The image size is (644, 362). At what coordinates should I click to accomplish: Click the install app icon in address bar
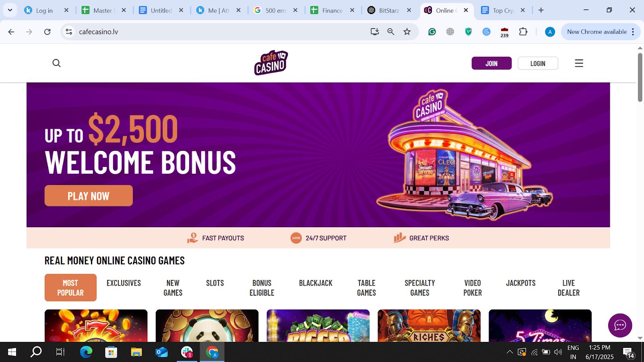(x=375, y=32)
